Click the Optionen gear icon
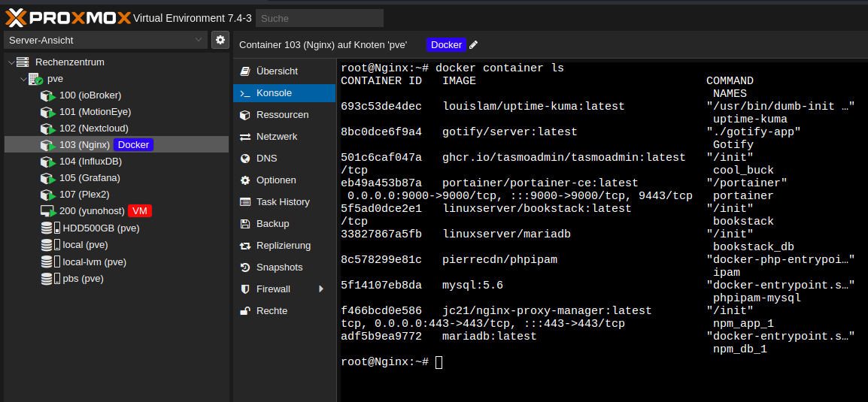Screen dimensions: 868x402 pos(245,180)
